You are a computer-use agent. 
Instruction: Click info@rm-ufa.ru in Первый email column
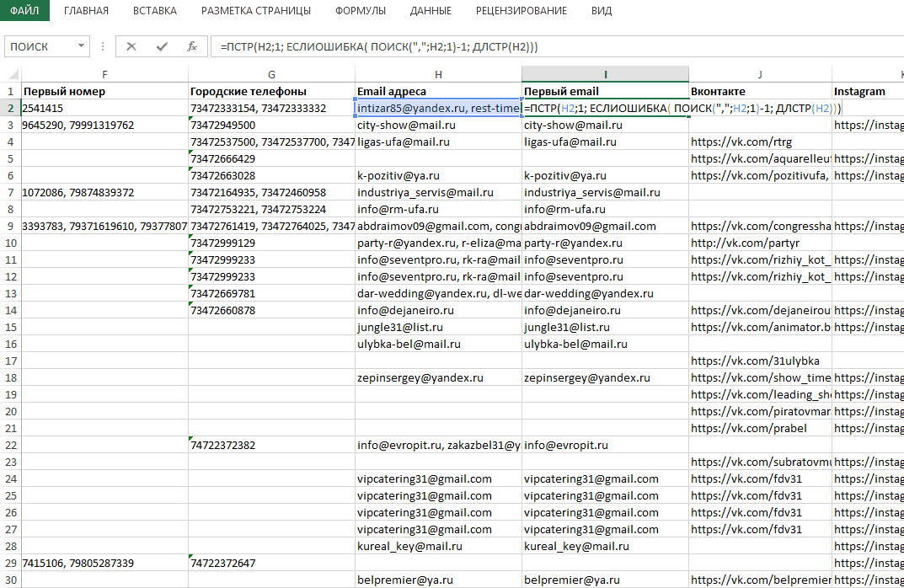(x=606, y=209)
